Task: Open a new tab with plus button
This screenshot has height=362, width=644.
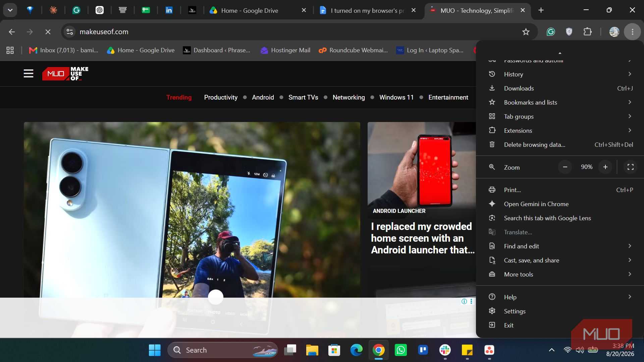Action: [x=541, y=10]
